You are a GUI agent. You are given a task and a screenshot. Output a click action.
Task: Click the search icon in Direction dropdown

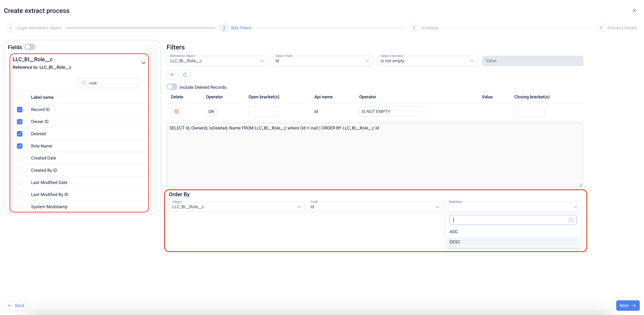click(x=571, y=220)
